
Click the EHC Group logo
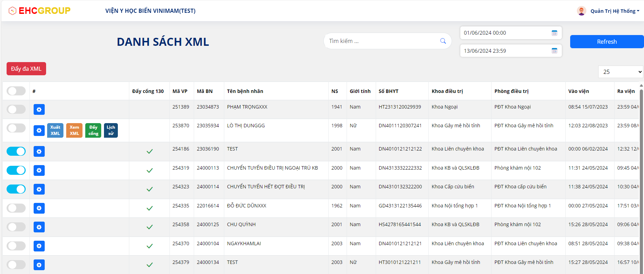40,11
